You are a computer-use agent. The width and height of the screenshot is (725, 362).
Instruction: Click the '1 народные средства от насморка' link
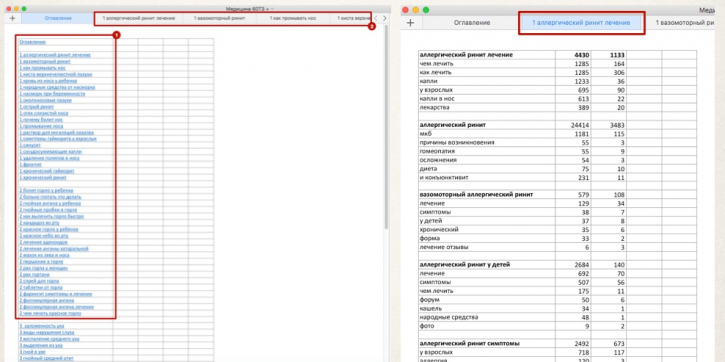click(57, 87)
